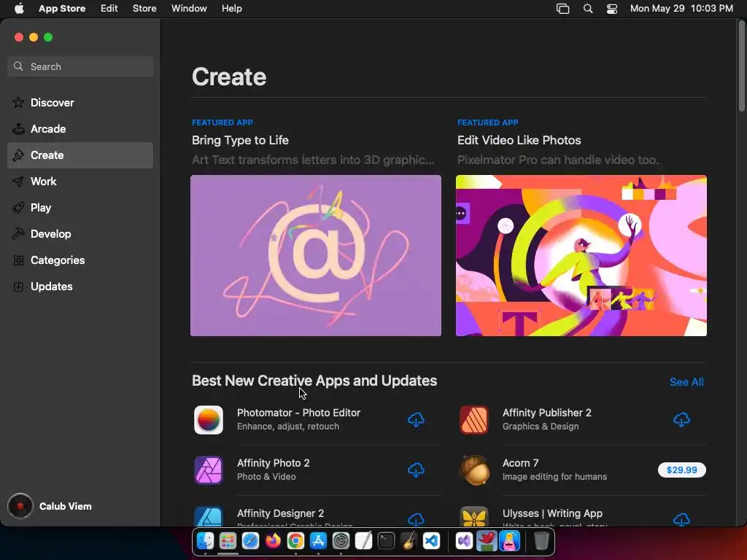This screenshot has height=560, width=747.
Task: Open the Develop section in sidebar
Action: [80, 234]
